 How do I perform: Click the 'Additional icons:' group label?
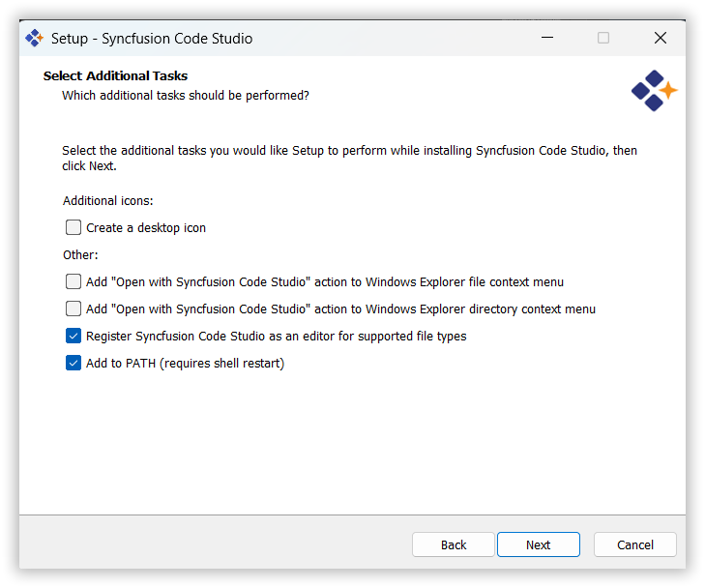tap(108, 201)
